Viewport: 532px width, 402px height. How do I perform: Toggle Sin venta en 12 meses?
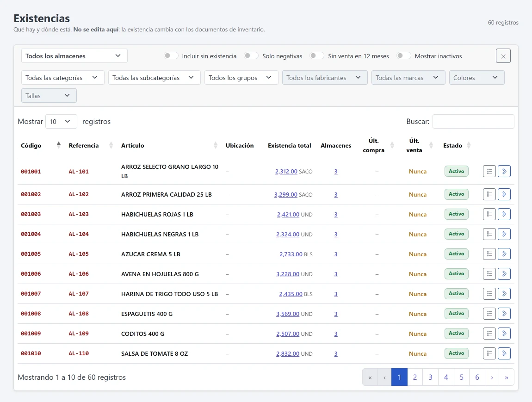[317, 56]
